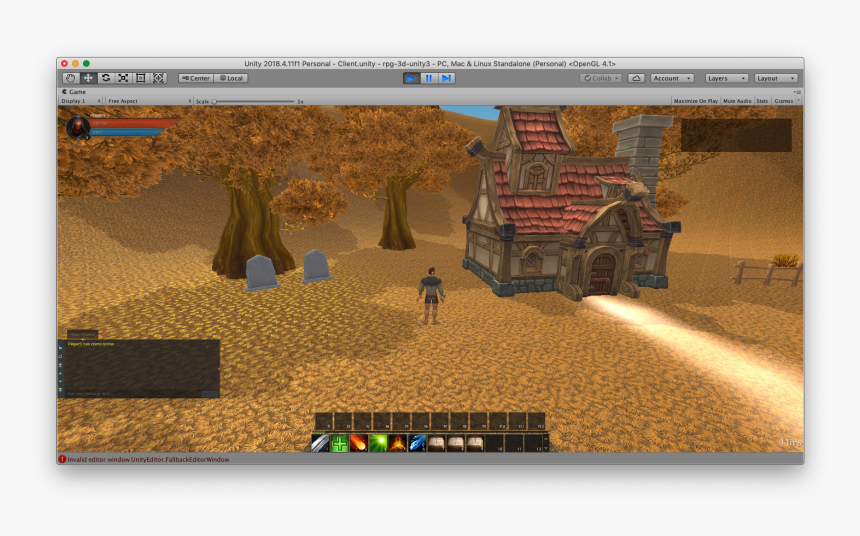
Task: Open the Display 1 dropdown
Action: pyautogui.click(x=81, y=101)
